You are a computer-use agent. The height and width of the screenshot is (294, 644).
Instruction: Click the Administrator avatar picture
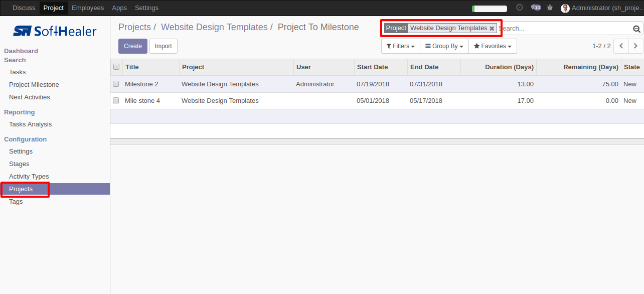click(x=565, y=8)
